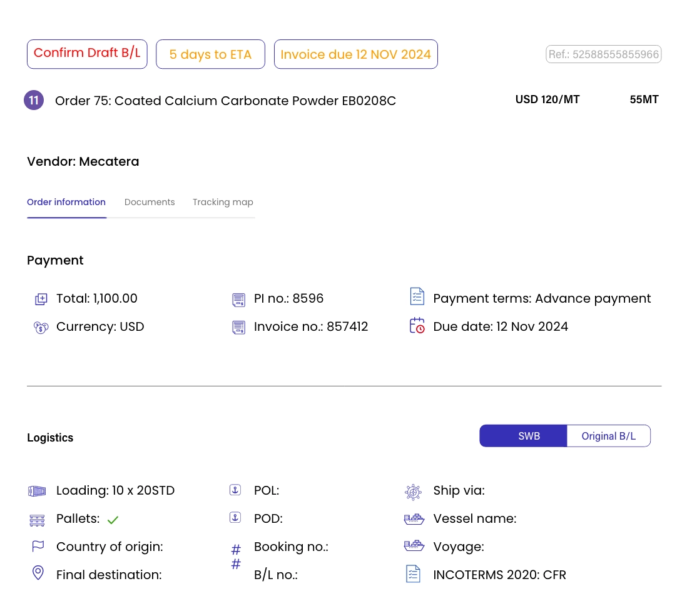682x616 pixels.
Task: Click the Invoice due 12 NOV 2024 badge
Action: tap(355, 54)
